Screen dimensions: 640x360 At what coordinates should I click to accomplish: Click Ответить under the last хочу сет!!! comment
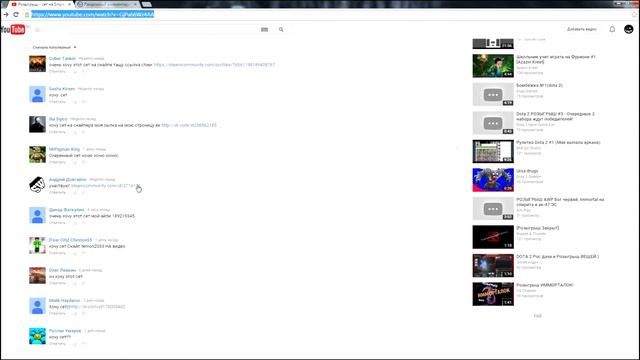[x=57, y=343]
